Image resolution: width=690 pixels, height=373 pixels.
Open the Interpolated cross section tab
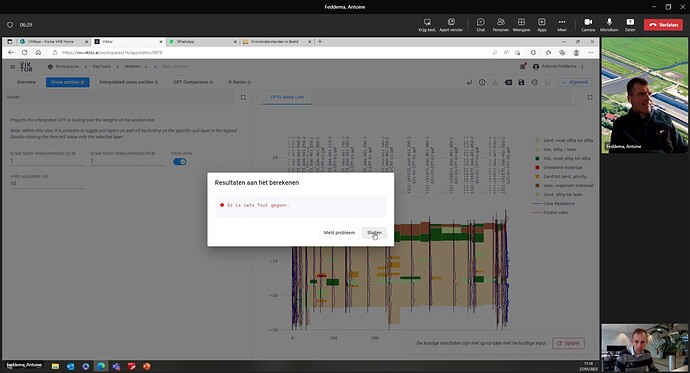click(x=128, y=82)
